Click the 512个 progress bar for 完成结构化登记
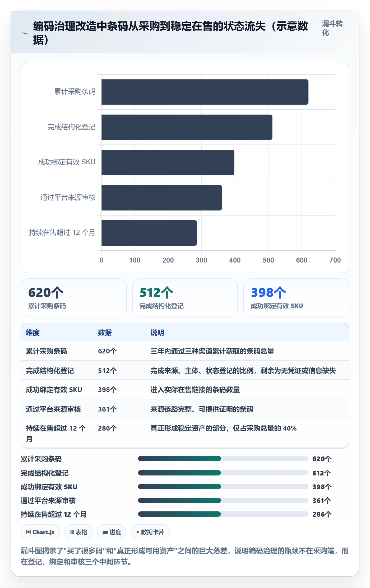Image resolution: width=370 pixels, height=588 pixels. coord(223,473)
